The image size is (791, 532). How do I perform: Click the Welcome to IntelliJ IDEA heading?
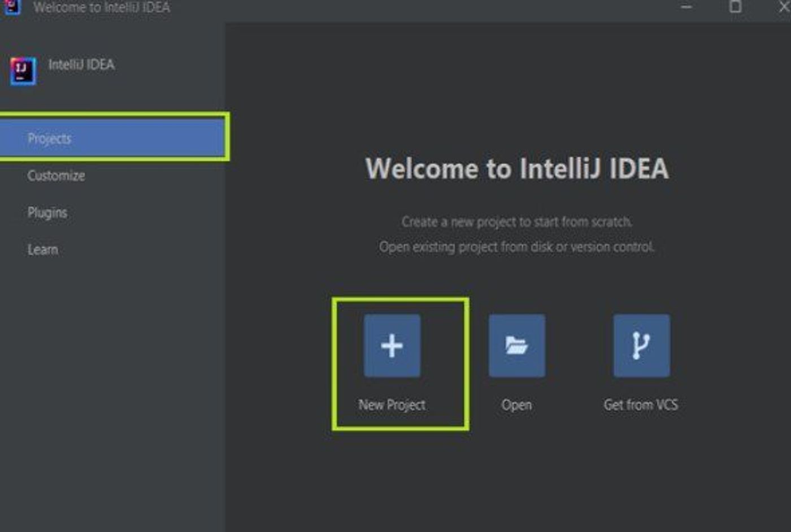coord(517,169)
